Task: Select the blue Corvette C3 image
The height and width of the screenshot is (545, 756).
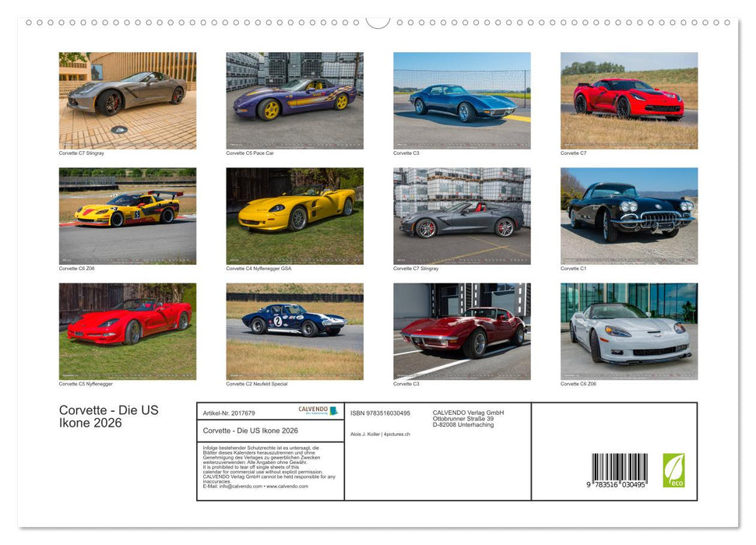Action: point(462,100)
